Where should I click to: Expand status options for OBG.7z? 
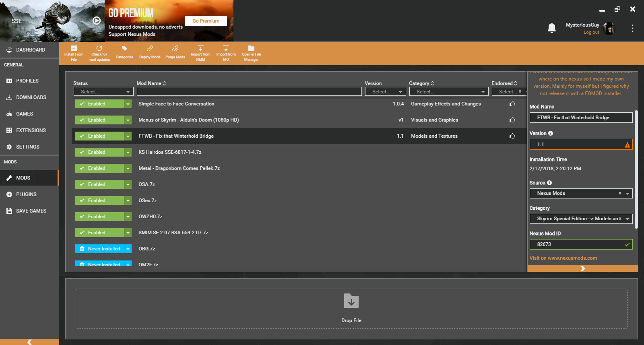pyautogui.click(x=128, y=249)
